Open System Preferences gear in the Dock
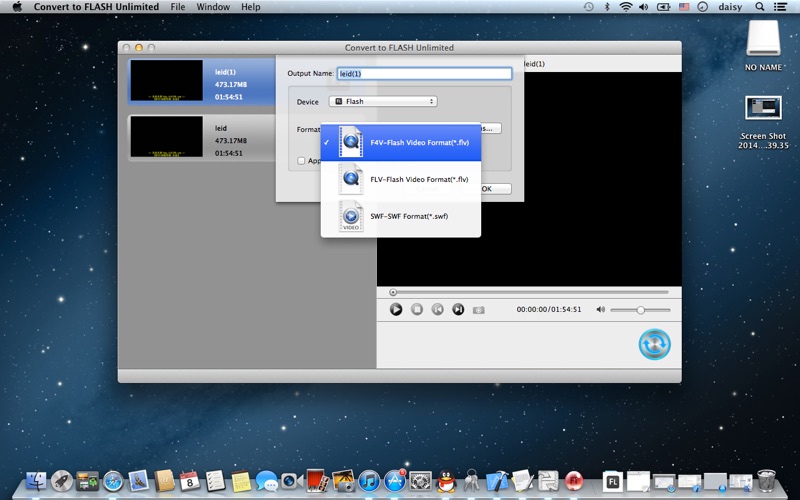 pos(420,481)
